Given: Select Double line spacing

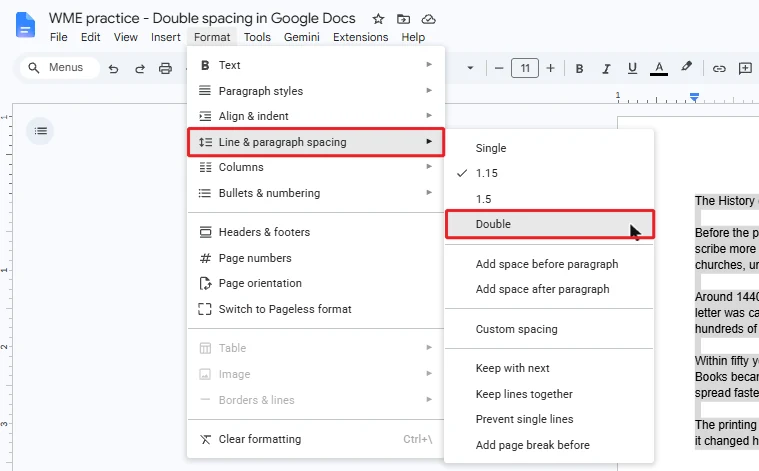Looking at the screenshot, I should [549, 224].
